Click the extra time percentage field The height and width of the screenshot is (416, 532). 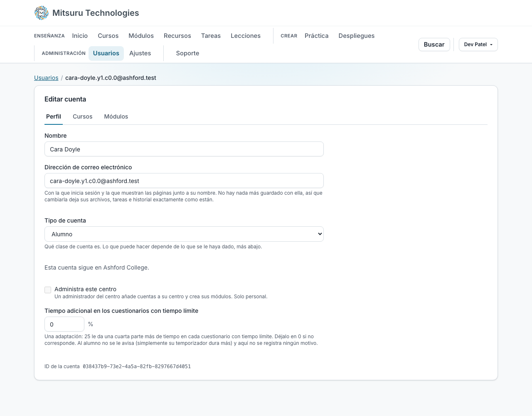(x=64, y=324)
